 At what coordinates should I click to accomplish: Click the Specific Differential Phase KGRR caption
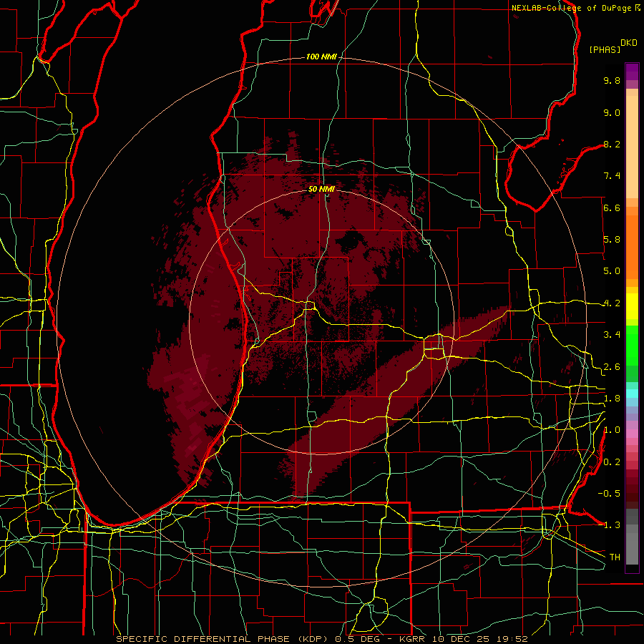pyautogui.click(x=321, y=639)
